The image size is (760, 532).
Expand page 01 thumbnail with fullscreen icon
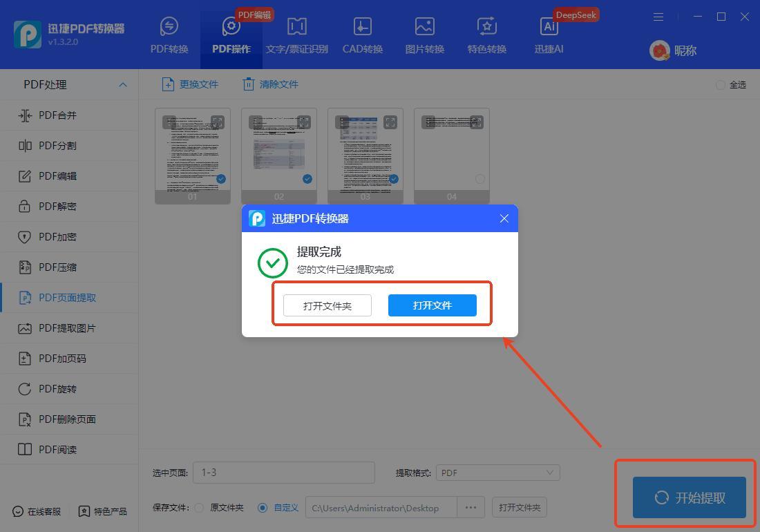[x=218, y=122]
